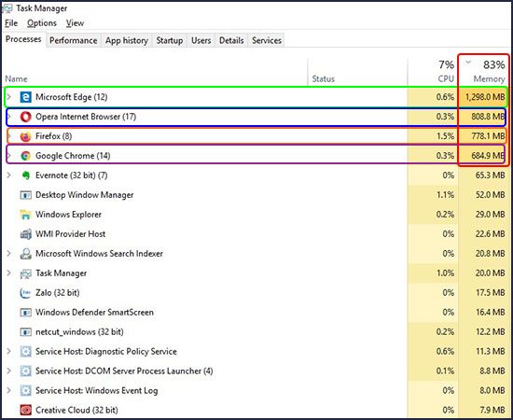The image size is (513, 420).
Task: Click the 684.9 MB memory value
Action: [488, 156]
